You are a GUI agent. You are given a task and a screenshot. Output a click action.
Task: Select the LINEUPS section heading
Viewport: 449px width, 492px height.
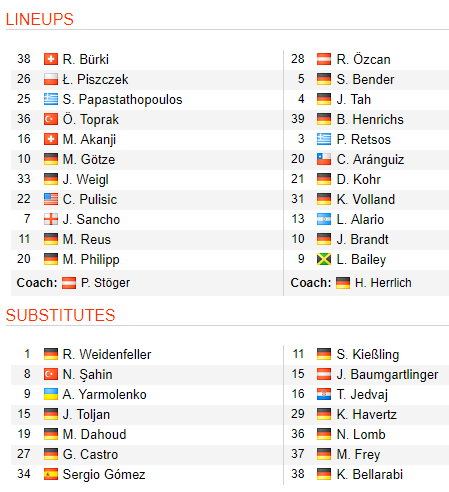tap(40, 19)
